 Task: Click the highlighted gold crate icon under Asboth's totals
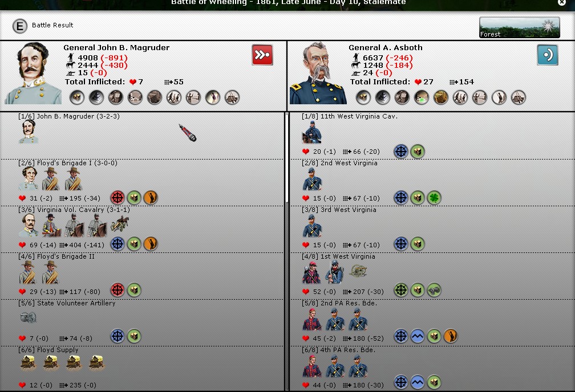pos(441,97)
